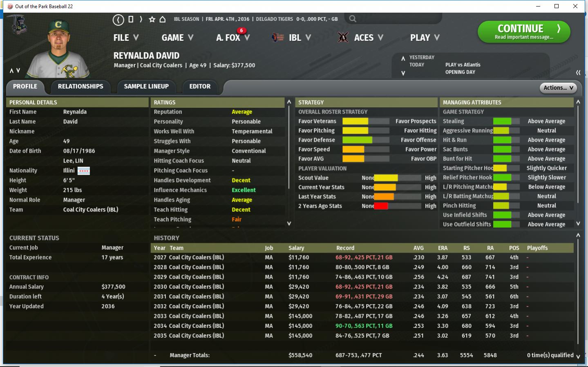Open the red notification badge showing 6
This screenshot has width=588, height=367.
click(x=241, y=30)
